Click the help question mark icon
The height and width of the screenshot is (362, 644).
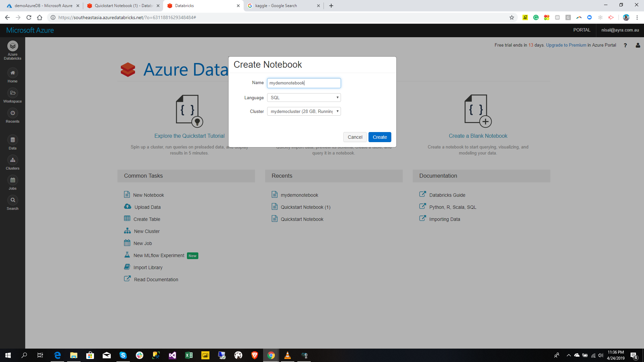(625, 45)
